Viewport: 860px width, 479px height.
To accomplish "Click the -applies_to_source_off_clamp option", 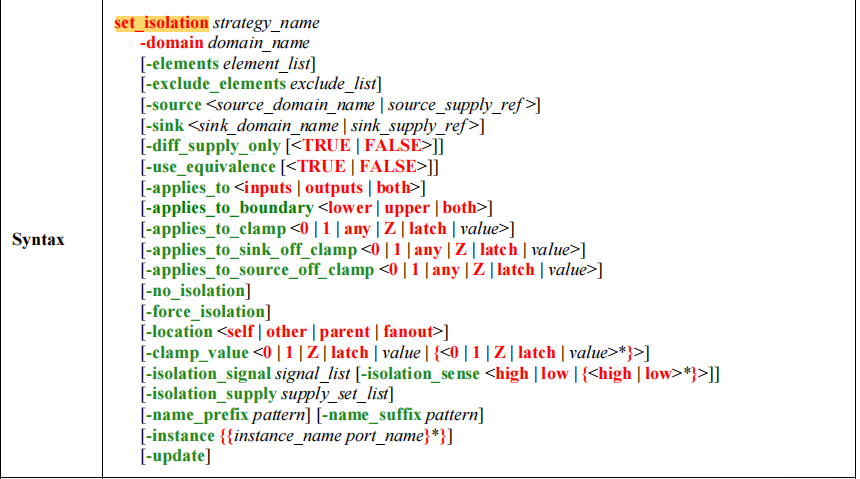I will pos(258,270).
